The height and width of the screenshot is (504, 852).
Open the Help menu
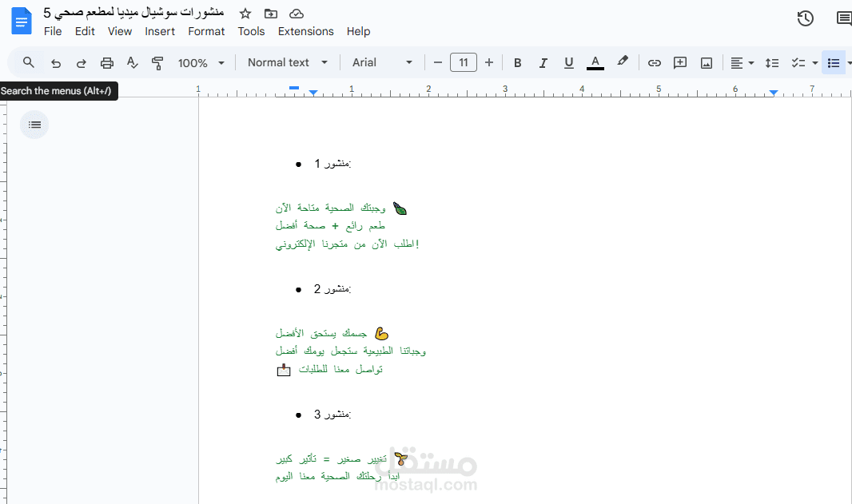coord(359,31)
